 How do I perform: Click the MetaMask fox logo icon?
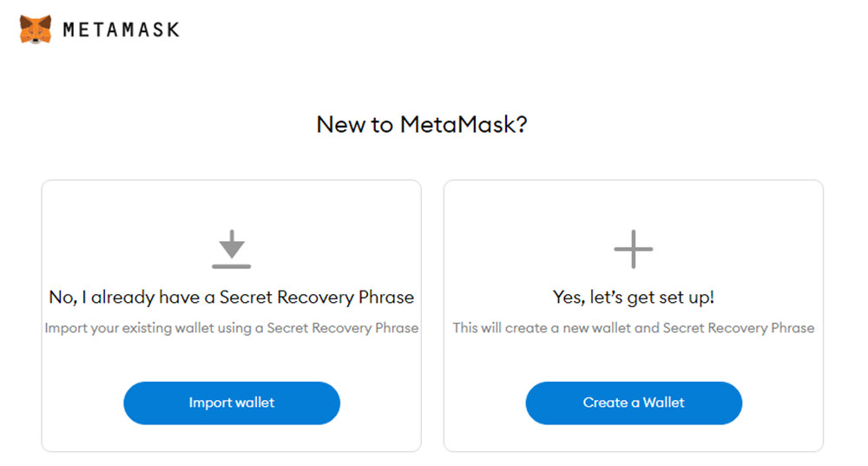36,30
